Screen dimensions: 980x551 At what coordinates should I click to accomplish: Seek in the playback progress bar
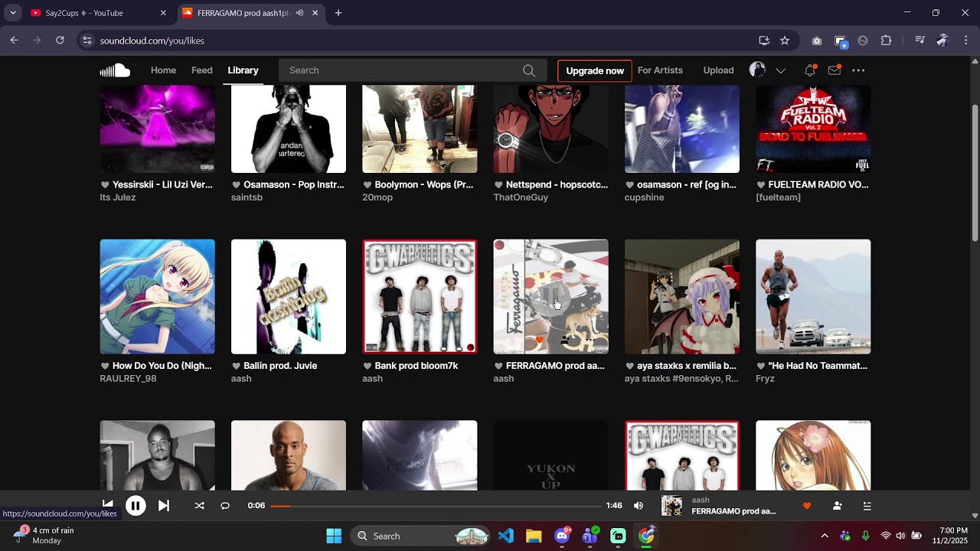click(436, 506)
